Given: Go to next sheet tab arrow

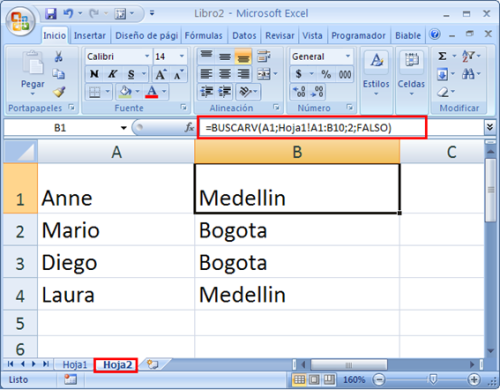Looking at the screenshot, I should [x=33, y=364].
